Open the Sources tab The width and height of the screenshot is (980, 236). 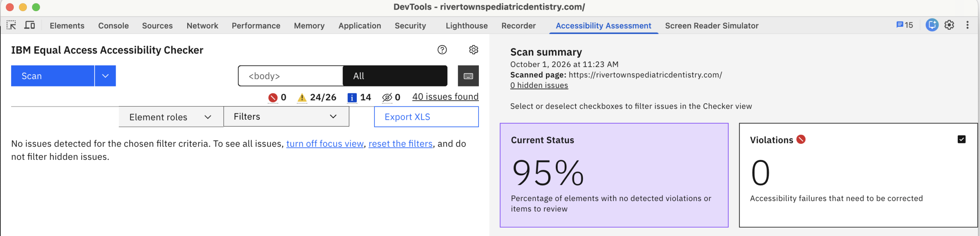(x=157, y=26)
